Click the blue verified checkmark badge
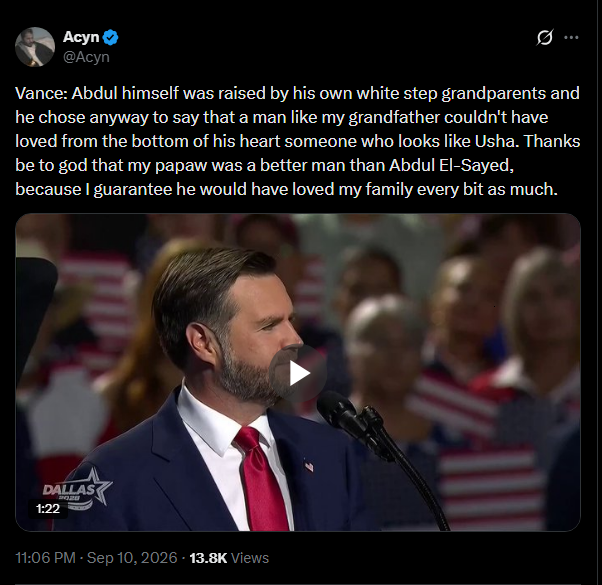Screen dimensions: 602x585 111,37
